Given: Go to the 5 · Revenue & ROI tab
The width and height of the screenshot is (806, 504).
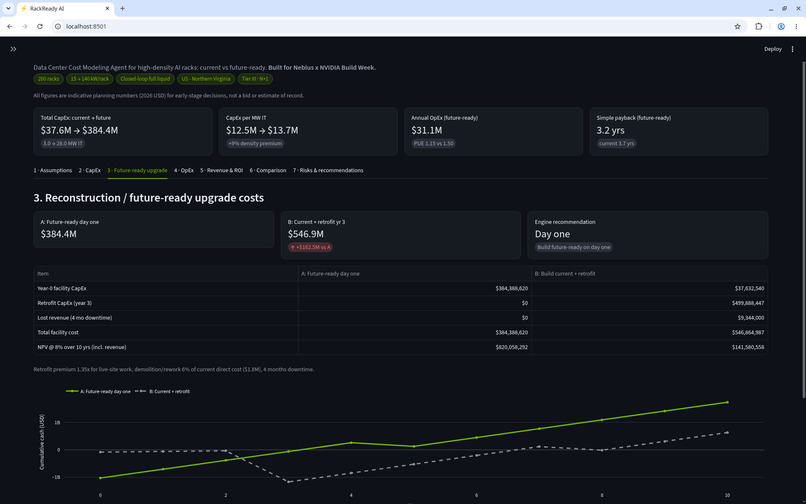Looking at the screenshot, I should (x=222, y=170).
